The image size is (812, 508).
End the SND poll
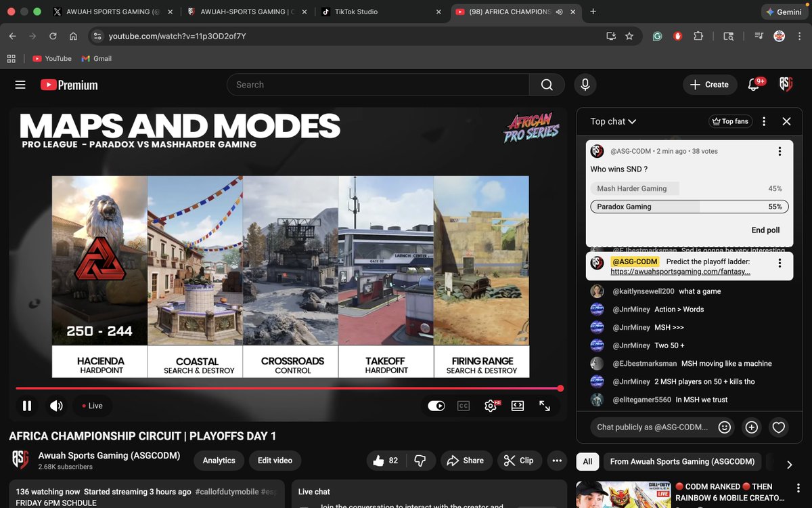765,230
